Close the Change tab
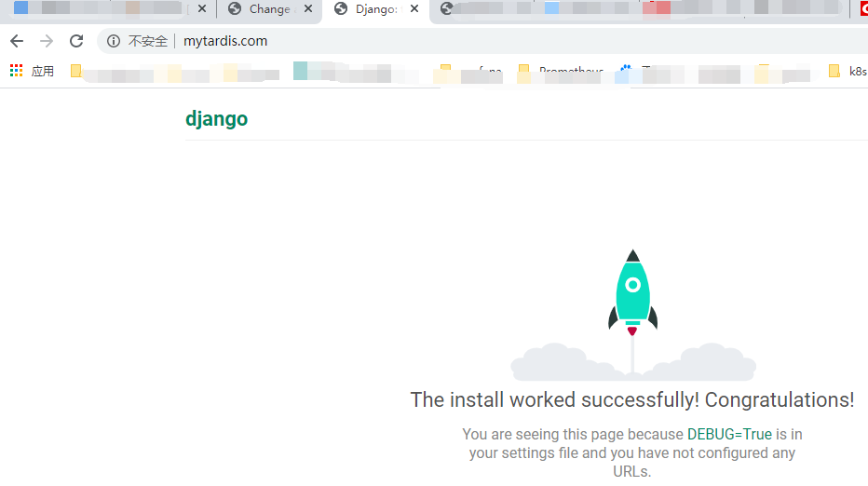This screenshot has height=486, width=868. click(x=308, y=9)
